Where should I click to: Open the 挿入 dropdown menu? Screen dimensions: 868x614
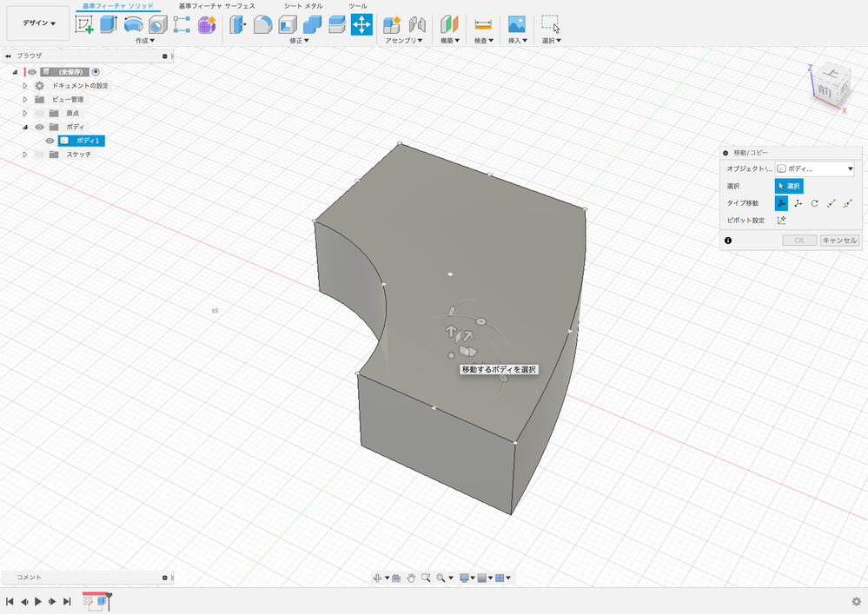pos(518,40)
